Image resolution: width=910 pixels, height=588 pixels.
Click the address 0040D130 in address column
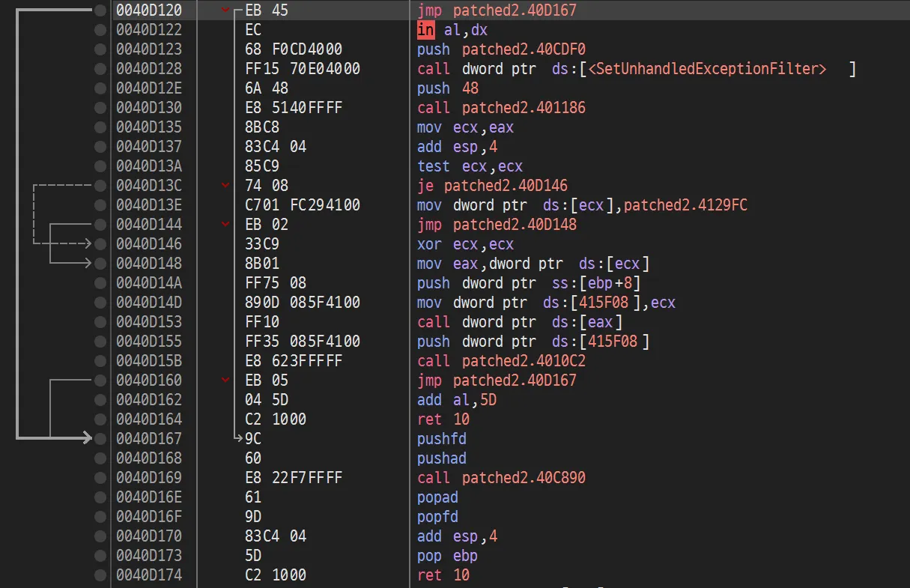point(149,108)
